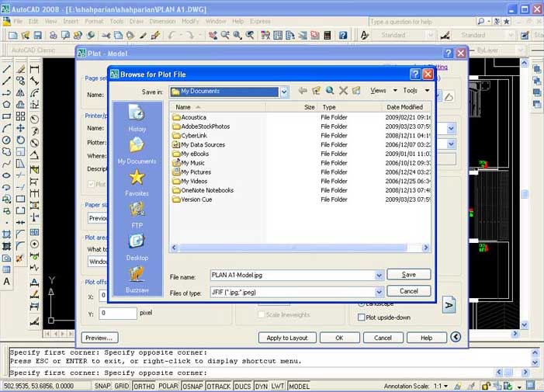Select the Line draw tool

pyautogui.click(x=6, y=68)
